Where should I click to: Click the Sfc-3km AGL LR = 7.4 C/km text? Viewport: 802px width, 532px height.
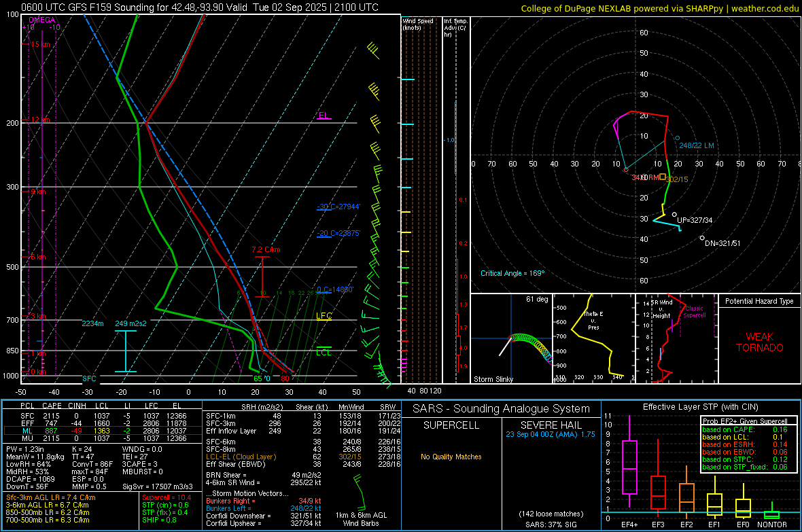click(x=51, y=498)
